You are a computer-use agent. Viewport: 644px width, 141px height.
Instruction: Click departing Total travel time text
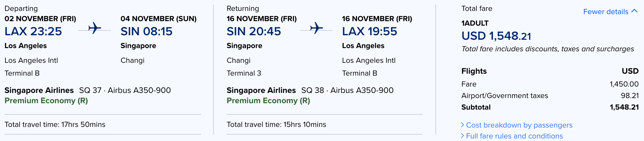click(55, 124)
